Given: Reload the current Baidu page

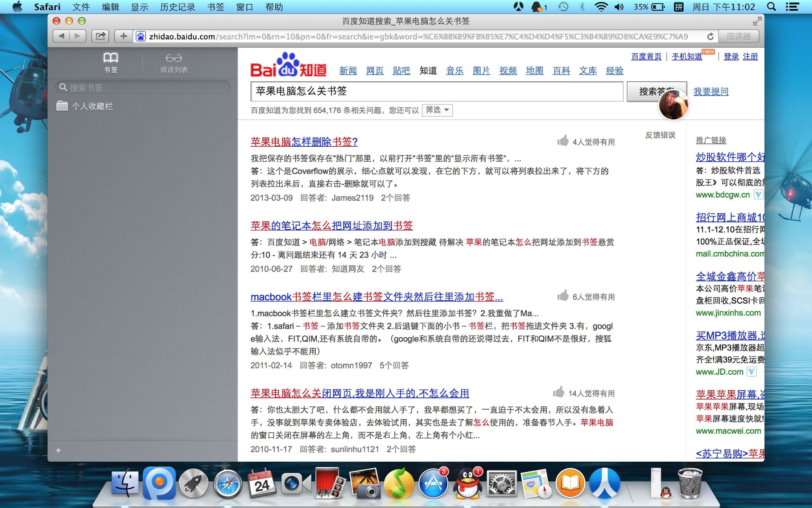Looking at the screenshot, I should [x=710, y=36].
